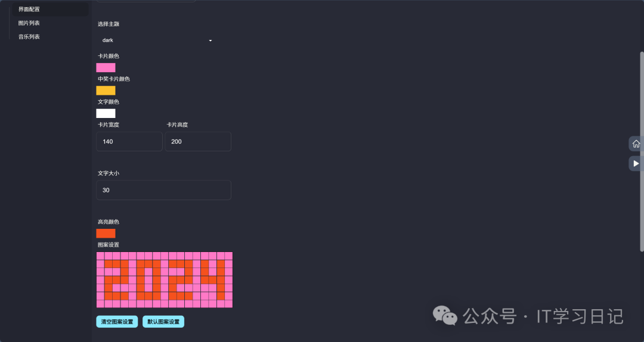Viewport: 644px width, 342px height.
Task: Click the 图案设置 label
Action: click(x=109, y=245)
